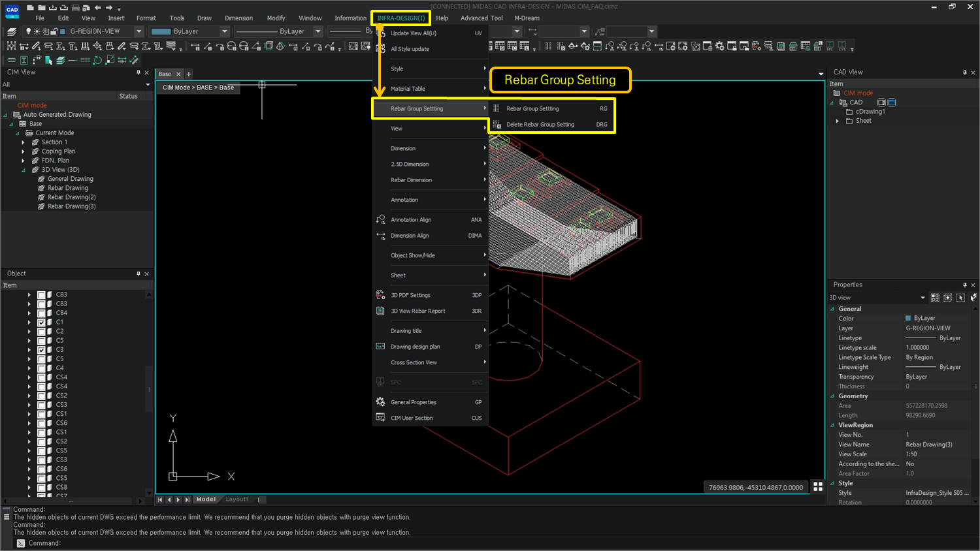Select the 3D PDF Settings menu icon
The height and width of the screenshot is (551, 980).
380,294
